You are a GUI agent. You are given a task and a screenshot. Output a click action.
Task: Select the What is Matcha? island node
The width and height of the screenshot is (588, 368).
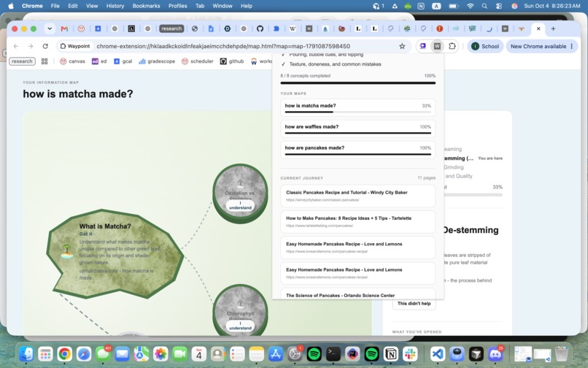(x=115, y=254)
